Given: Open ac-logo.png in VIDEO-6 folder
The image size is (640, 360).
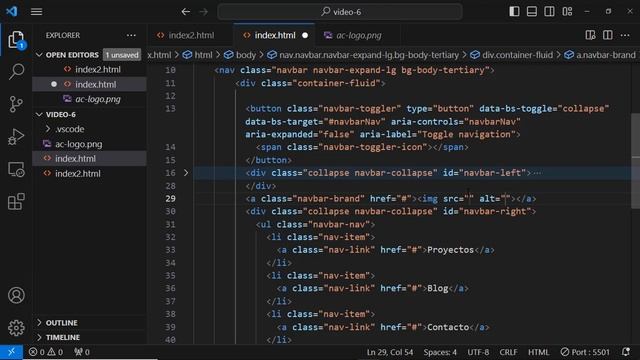Looking at the screenshot, I should coord(78,144).
